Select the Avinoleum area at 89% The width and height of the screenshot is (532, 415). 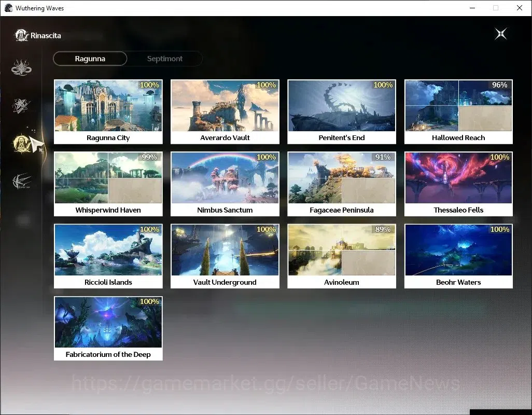click(342, 256)
